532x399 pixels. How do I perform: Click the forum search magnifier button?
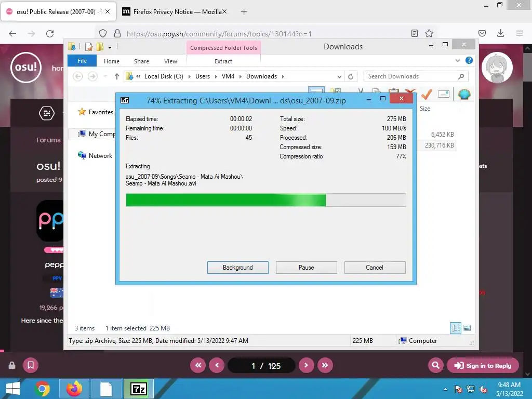click(x=436, y=365)
